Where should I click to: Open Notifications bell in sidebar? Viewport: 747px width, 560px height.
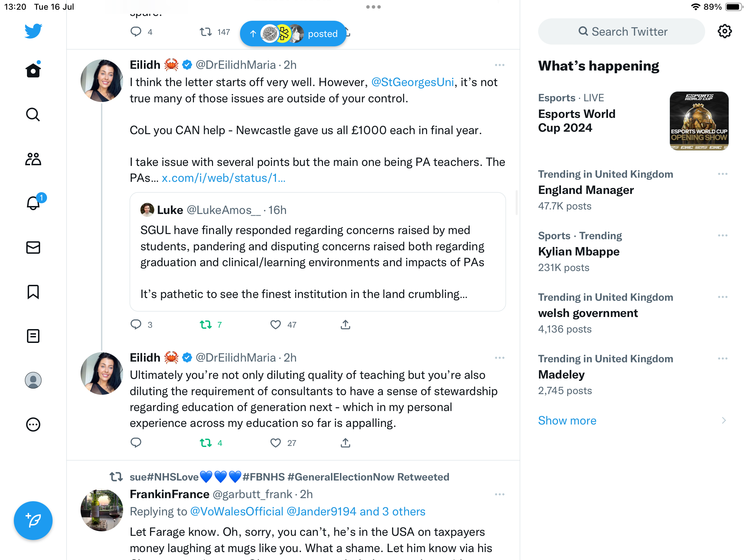point(33,203)
